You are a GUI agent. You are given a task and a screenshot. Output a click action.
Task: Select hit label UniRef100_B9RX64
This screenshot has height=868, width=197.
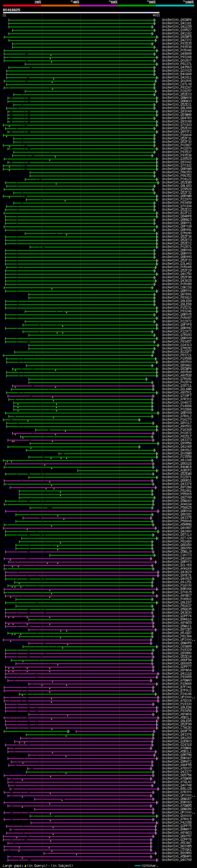[x=177, y=589]
